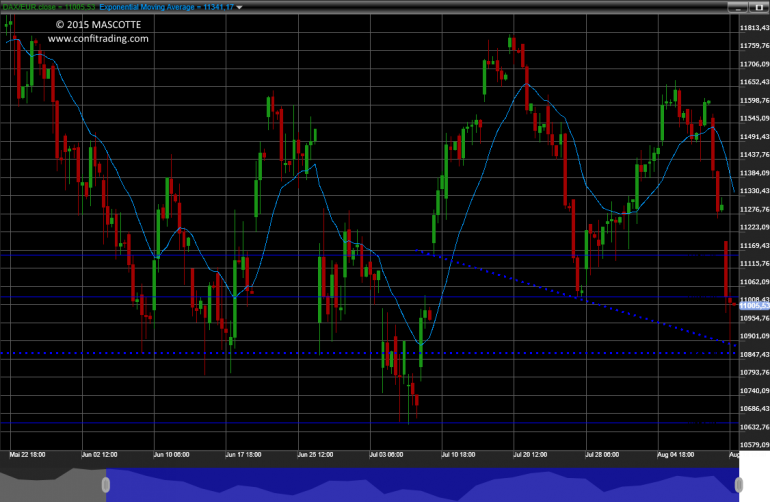Click the Jun 02 12:00 date label
Screen dimensions: 770x502
[99, 455]
